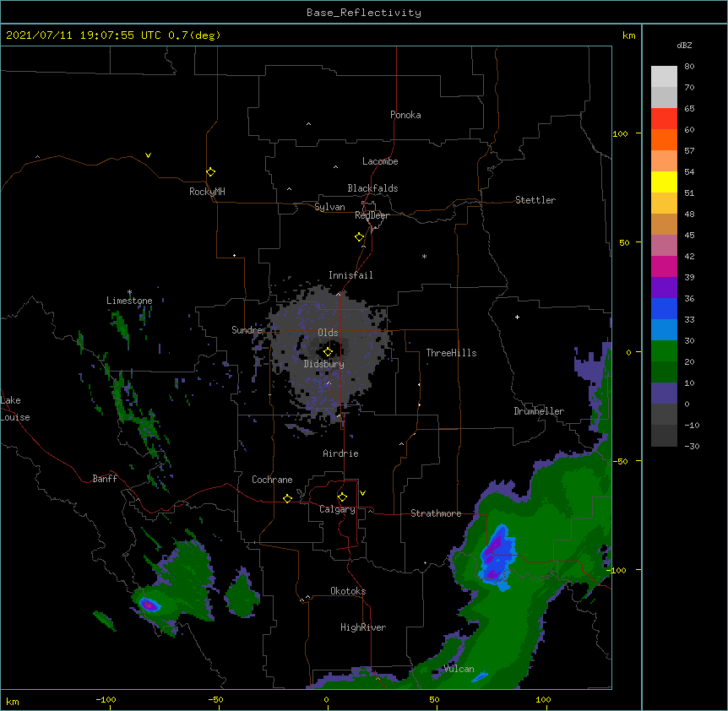Click the Base_Reflectivity title text
Viewport: 728px width, 711px height.
[x=364, y=13]
